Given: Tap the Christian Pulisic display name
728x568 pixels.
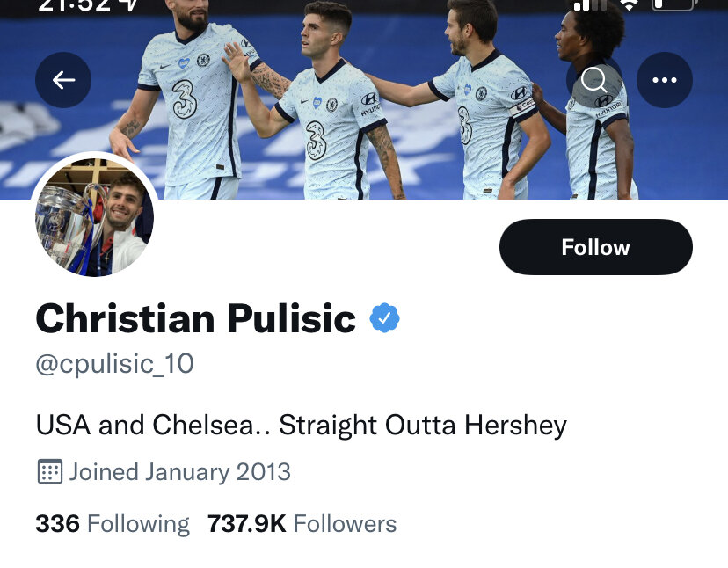Looking at the screenshot, I should [195, 318].
